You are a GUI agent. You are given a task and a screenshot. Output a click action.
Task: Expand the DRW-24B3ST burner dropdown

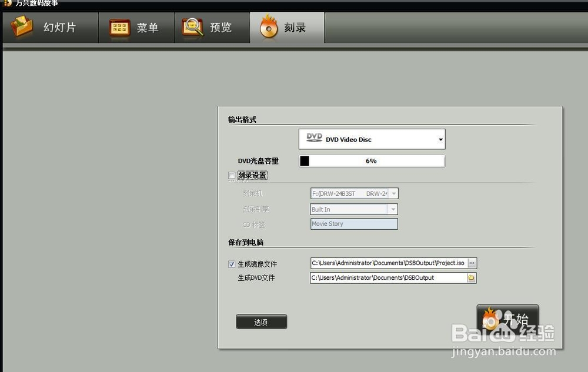(x=393, y=193)
